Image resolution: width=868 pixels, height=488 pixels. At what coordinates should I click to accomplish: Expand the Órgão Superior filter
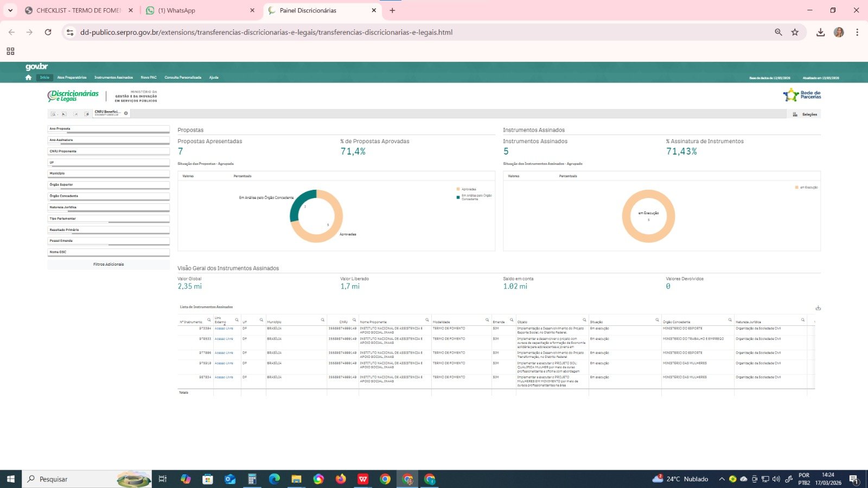click(108, 185)
